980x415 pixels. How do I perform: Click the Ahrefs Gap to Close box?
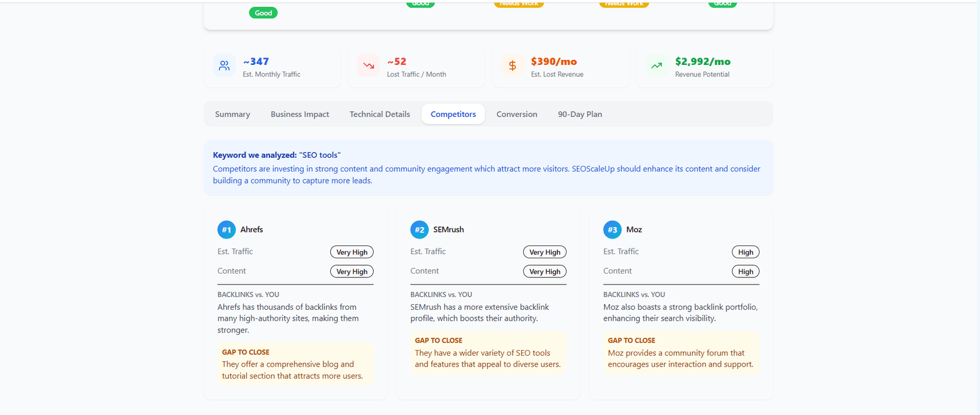295,364
